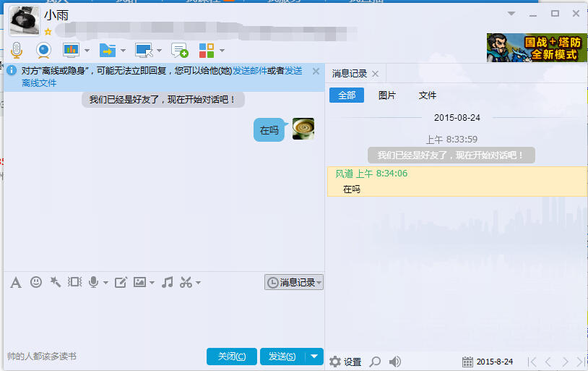This screenshot has width=588, height=371.
Task: Send a window shake nudge
Action: click(75, 282)
